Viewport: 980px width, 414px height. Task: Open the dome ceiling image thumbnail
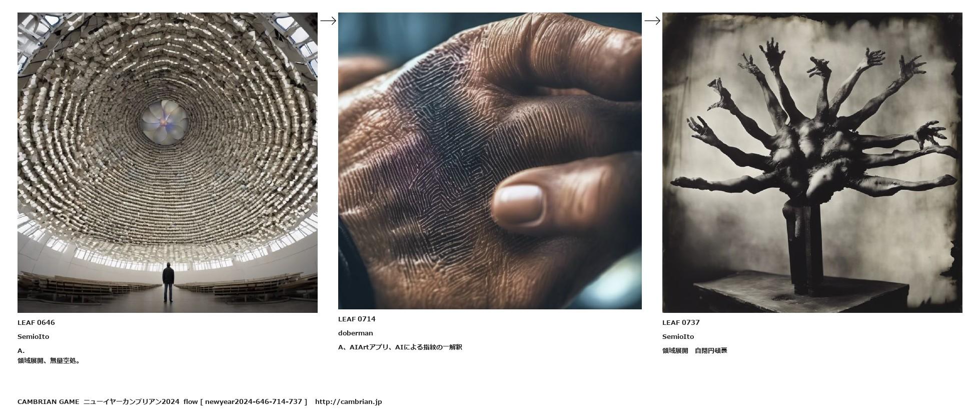[x=168, y=163]
